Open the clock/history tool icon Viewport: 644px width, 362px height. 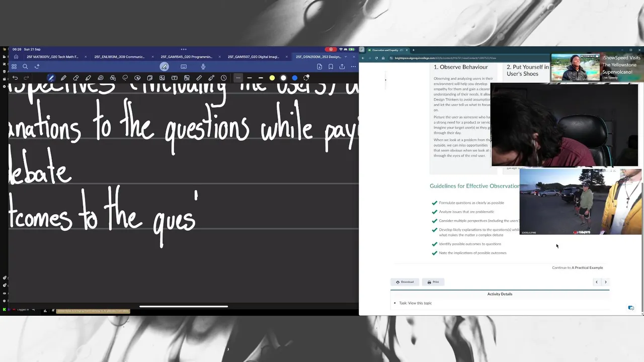pyautogui.click(x=224, y=78)
